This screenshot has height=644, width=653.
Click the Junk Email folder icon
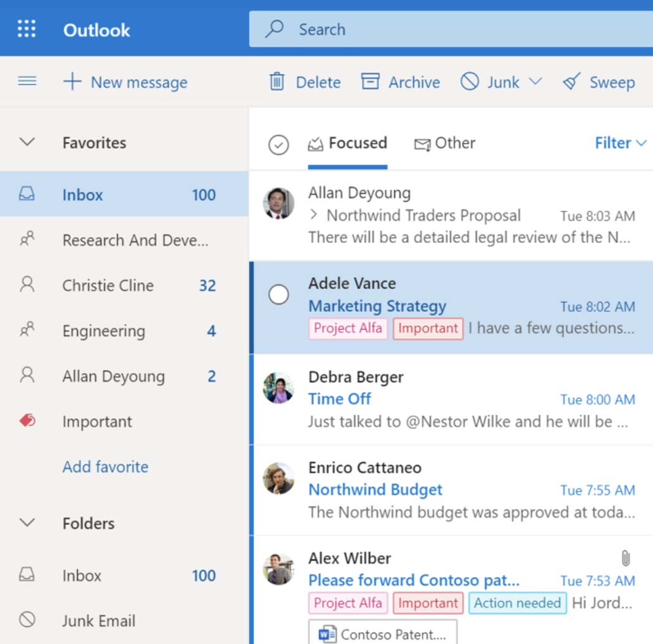click(27, 620)
